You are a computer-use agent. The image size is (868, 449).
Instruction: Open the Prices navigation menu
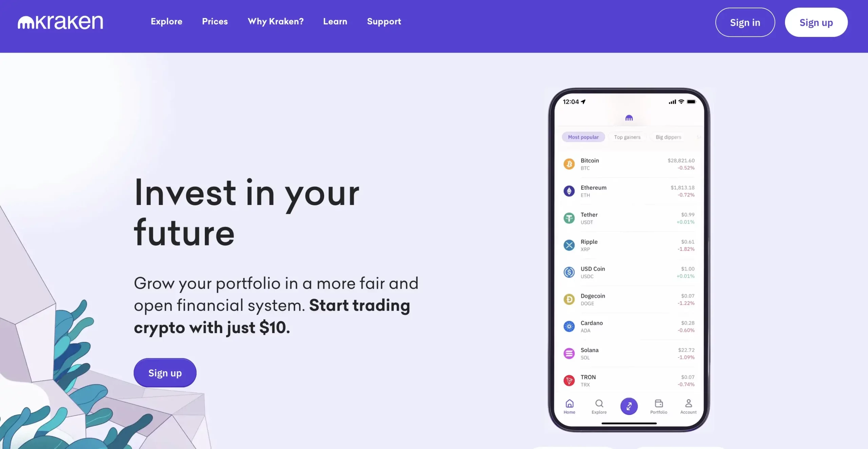[x=215, y=22]
